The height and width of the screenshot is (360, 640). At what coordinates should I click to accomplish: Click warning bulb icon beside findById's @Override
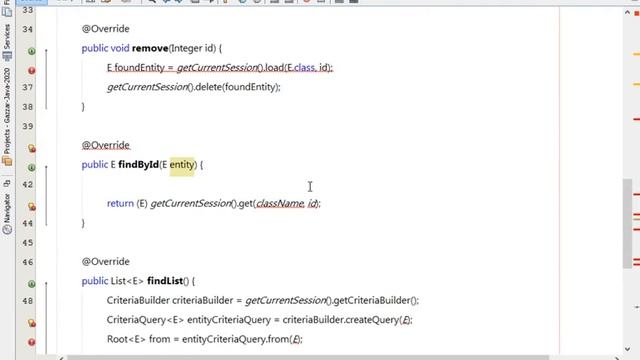click(31, 148)
